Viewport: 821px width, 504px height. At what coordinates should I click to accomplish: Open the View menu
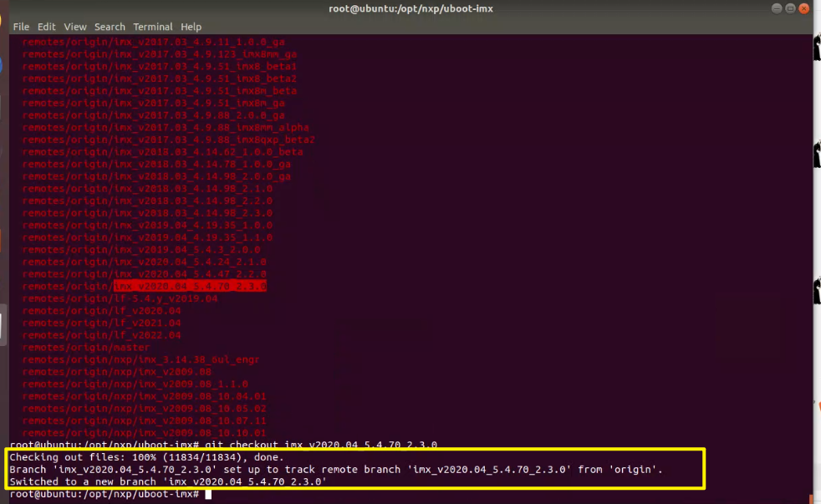(x=75, y=27)
